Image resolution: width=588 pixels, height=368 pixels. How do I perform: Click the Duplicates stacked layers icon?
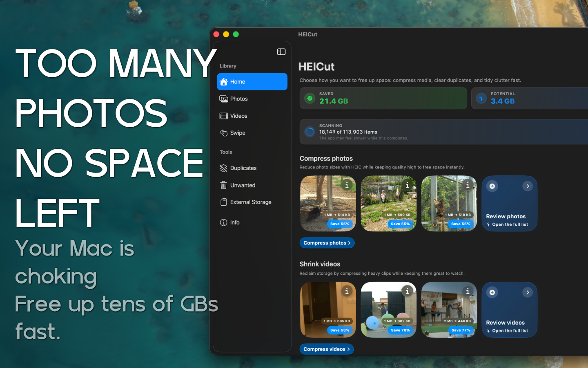pos(224,168)
